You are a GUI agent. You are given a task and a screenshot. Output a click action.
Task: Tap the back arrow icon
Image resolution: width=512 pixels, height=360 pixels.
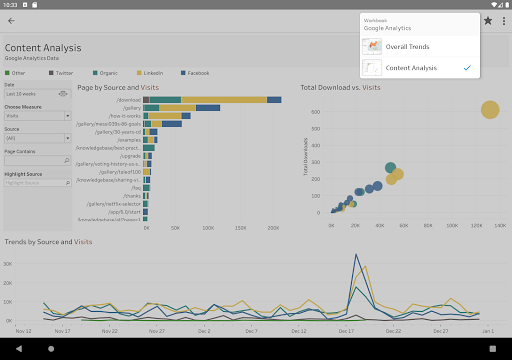pos(11,21)
